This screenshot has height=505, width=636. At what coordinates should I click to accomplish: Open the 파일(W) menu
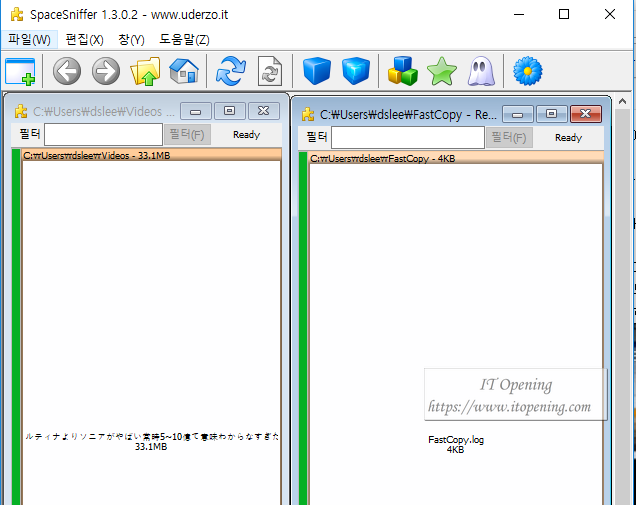29,39
